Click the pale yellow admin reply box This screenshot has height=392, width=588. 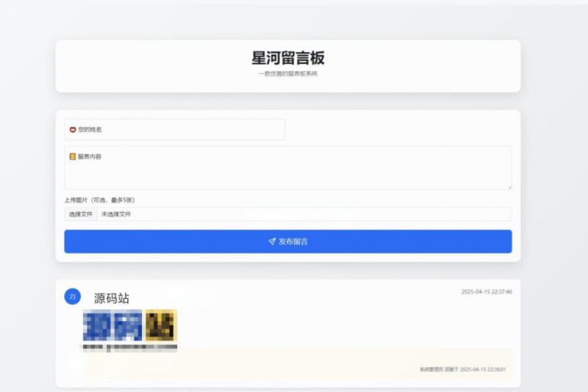coord(294,360)
